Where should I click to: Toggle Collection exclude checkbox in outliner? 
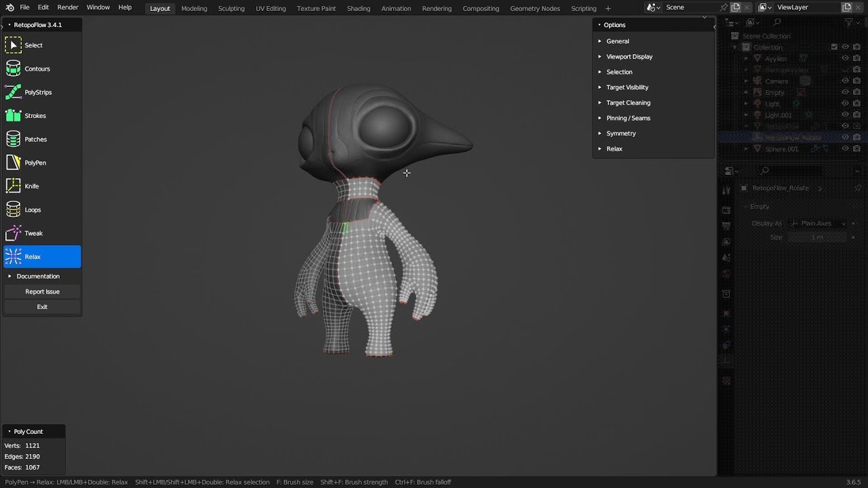click(834, 47)
